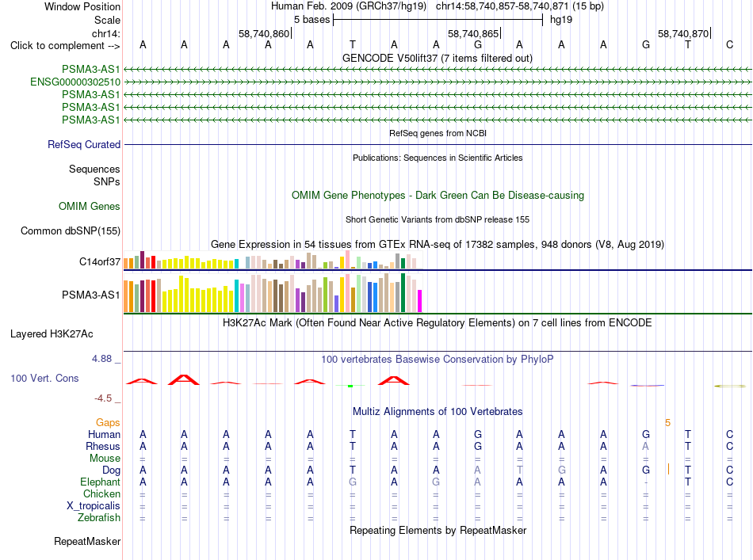Click the '5 bases' scale bar label
This screenshot has height=560, width=753.
click(312, 20)
